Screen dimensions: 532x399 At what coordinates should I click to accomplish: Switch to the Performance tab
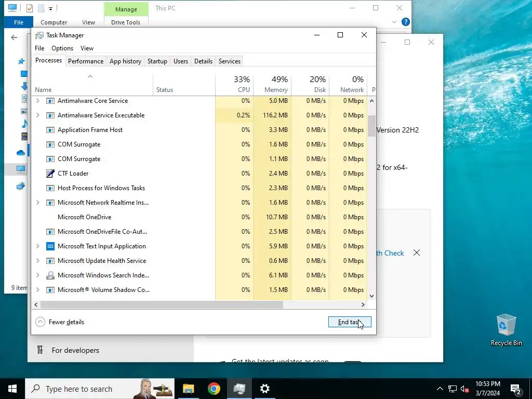coord(86,61)
